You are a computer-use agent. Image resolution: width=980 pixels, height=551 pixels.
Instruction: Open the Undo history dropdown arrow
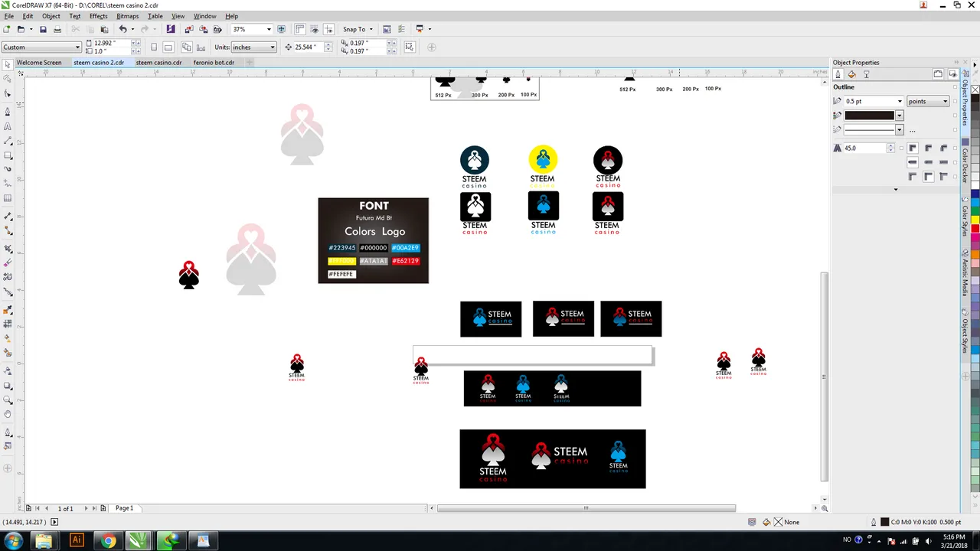pos(132,29)
